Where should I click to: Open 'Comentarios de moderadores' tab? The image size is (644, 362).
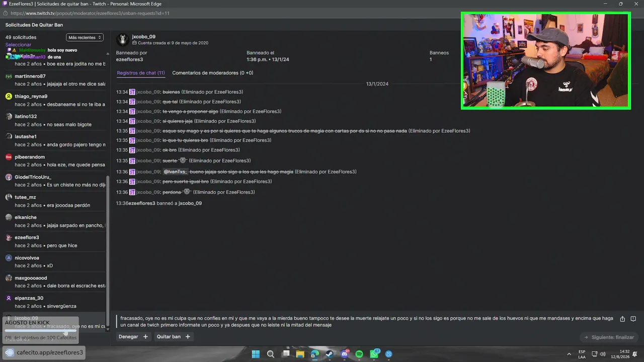click(213, 73)
